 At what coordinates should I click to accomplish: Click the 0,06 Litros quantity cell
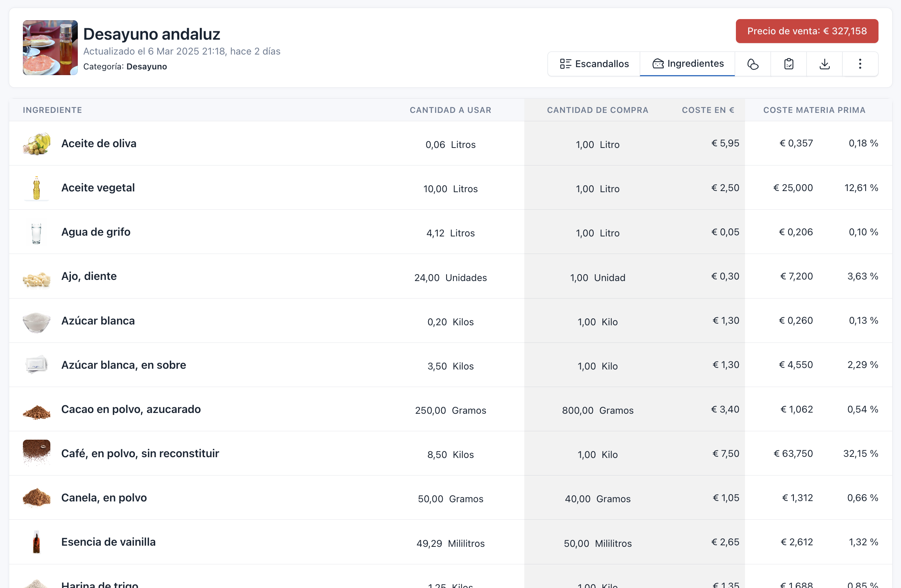click(x=450, y=145)
